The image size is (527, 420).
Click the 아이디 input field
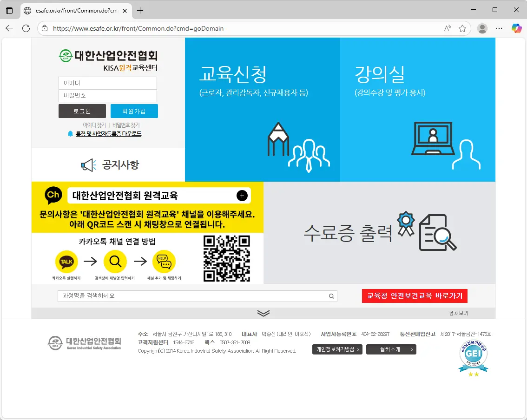[x=107, y=83]
